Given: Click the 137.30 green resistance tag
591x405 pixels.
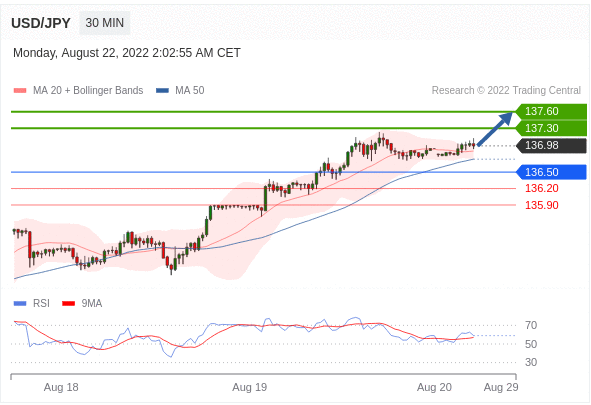Looking at the screenshot, I should (x=551, y=128).
